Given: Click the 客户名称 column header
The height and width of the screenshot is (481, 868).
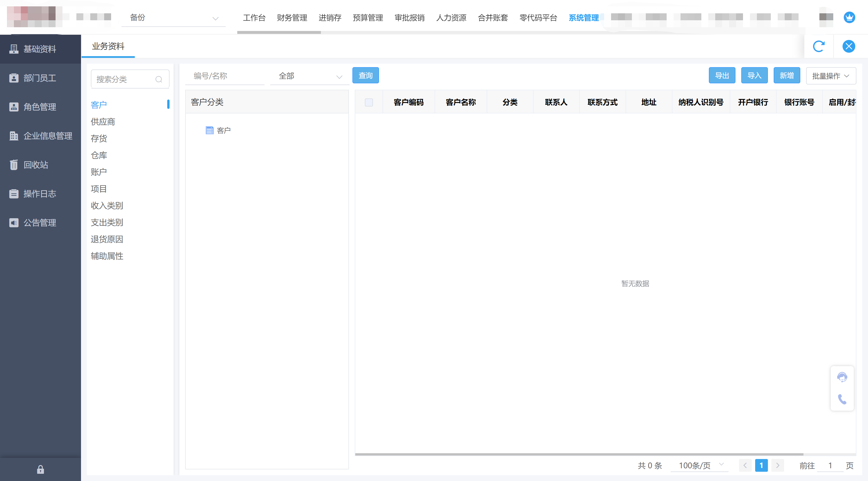Looking at the screenshot, I should (461, 102).
